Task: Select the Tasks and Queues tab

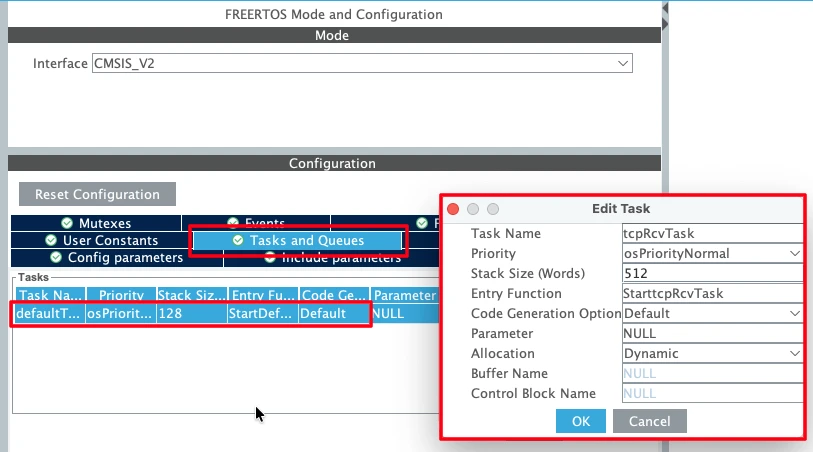Action: pyautogui.click(x=298, y=241)
